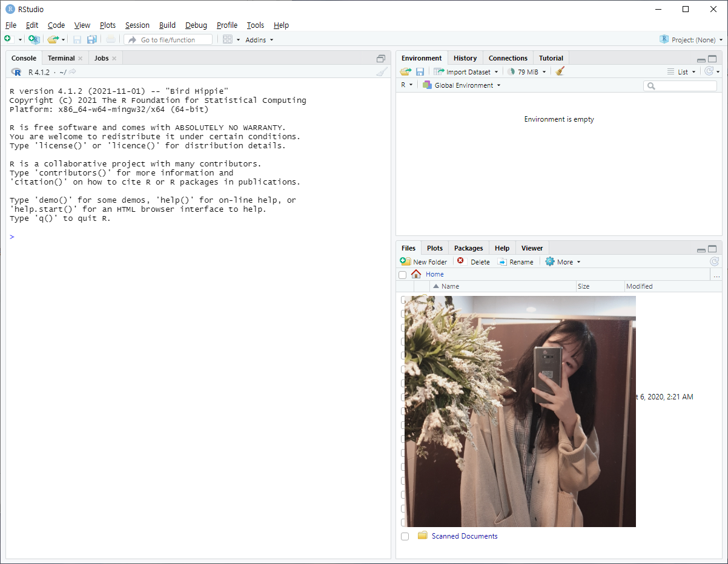Click Save workspace disk icon
Screen dimensions: 728x564
point(420,71)
